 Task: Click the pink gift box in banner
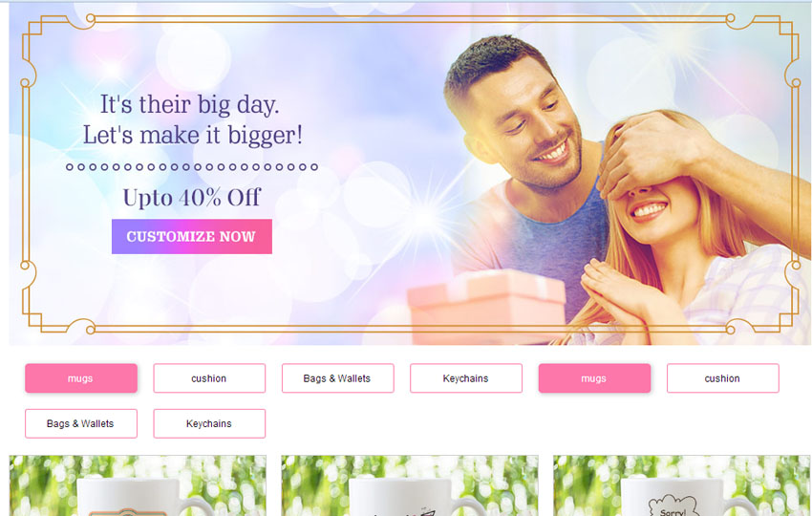tap(485, 307)
